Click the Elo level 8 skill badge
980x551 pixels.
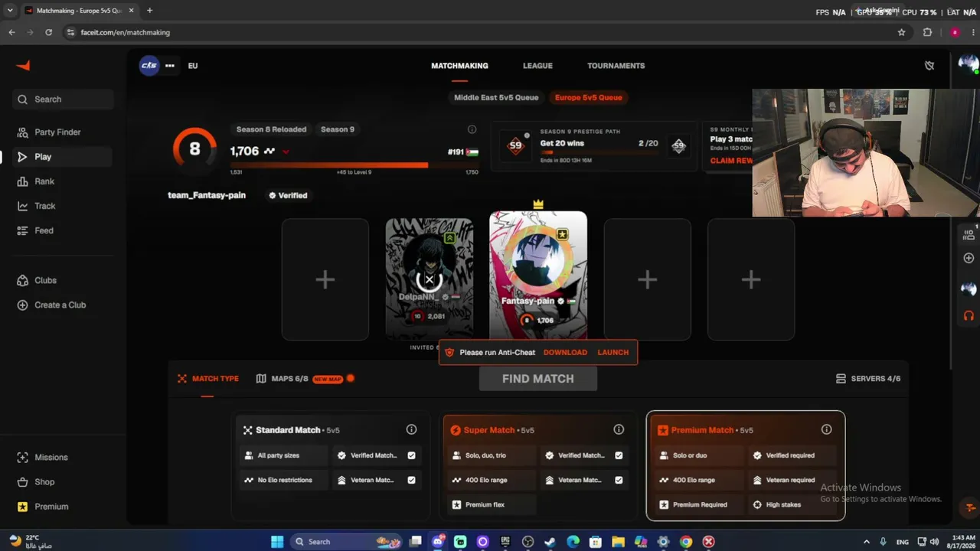pos(194,149)
